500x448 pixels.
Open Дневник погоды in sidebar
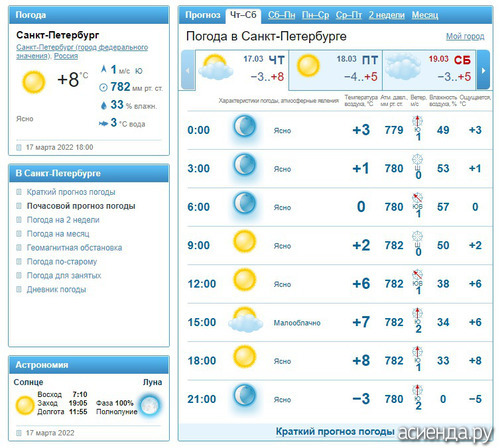click(56, 289)
